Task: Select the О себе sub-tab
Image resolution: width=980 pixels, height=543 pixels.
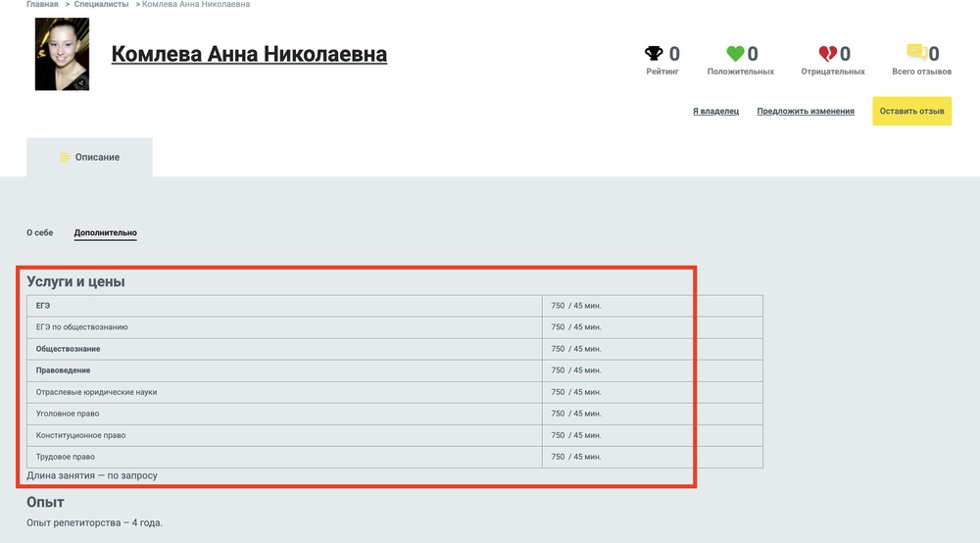Action: click(x=39, y=233)
